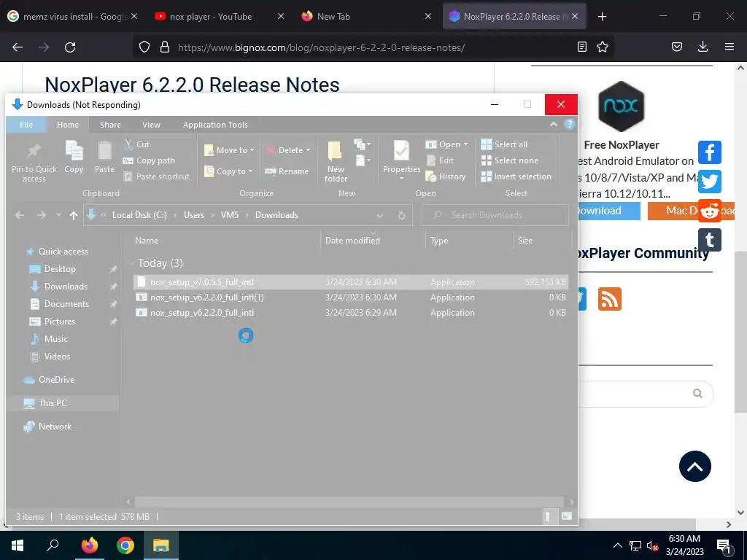Click Edit in Open group

[440, 160]
